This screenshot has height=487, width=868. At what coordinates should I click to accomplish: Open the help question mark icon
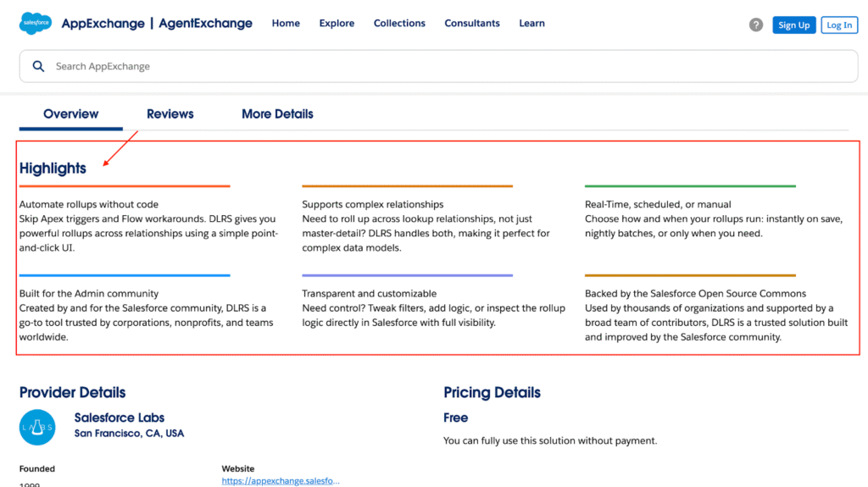pos(755,25)
